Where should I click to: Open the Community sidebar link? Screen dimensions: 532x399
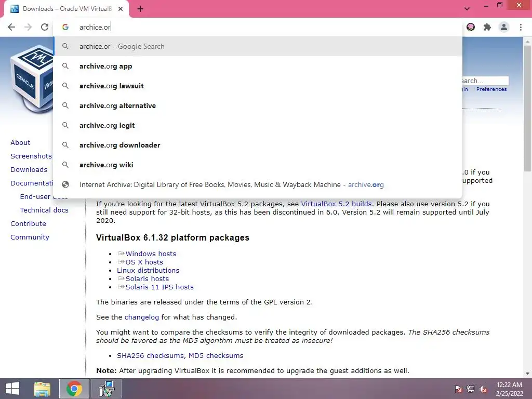30,237
